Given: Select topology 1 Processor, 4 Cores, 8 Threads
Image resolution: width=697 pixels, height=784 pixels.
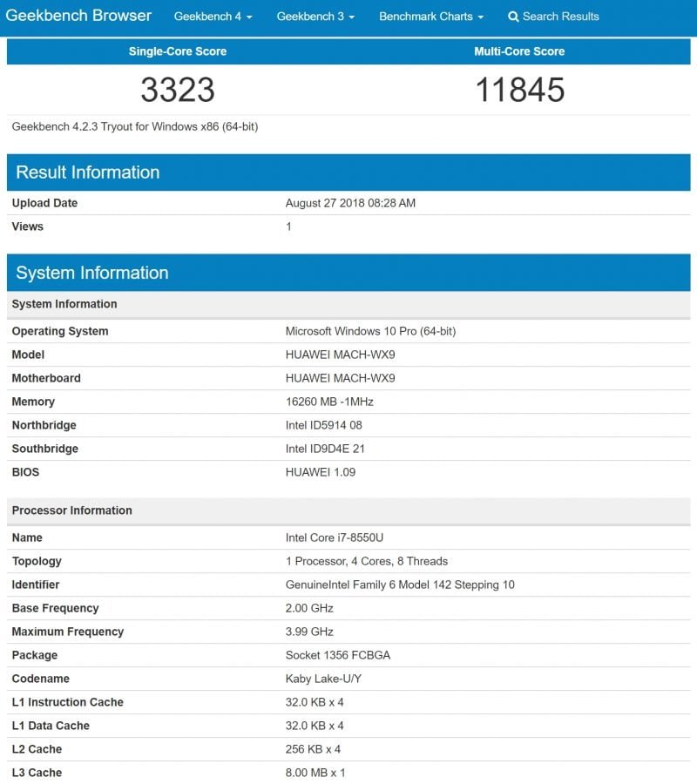Looking at the screenshot, I should (367, 561).
